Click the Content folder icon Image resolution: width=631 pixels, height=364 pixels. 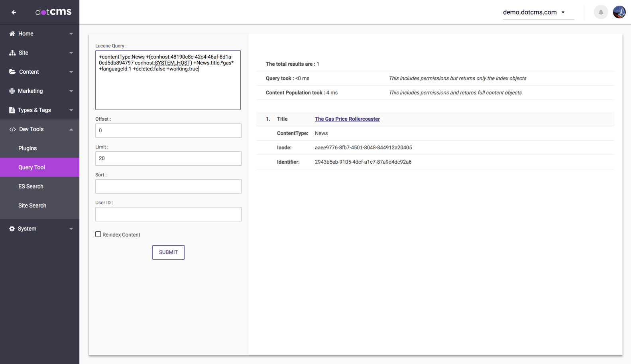click(x=12, y=72)
